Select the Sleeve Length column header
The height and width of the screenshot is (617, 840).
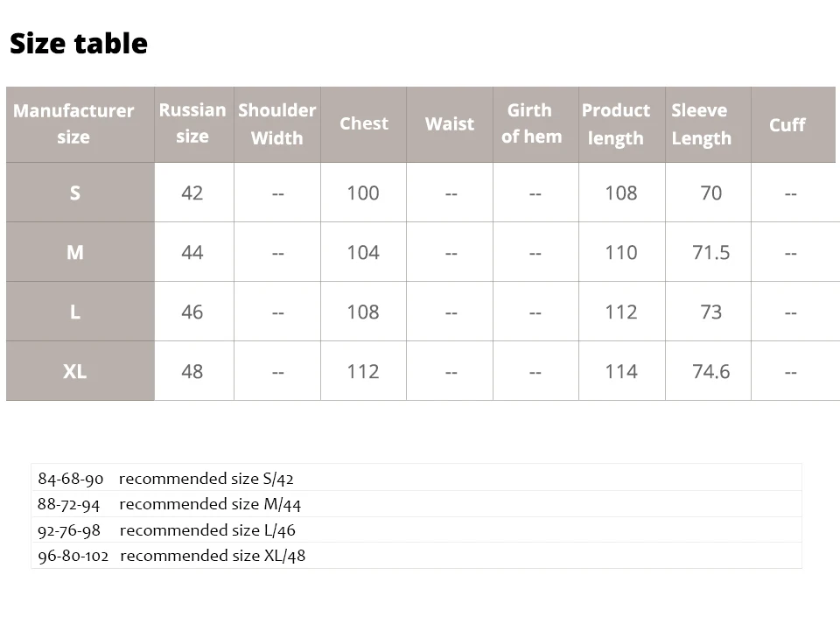(x=701, y=124)
